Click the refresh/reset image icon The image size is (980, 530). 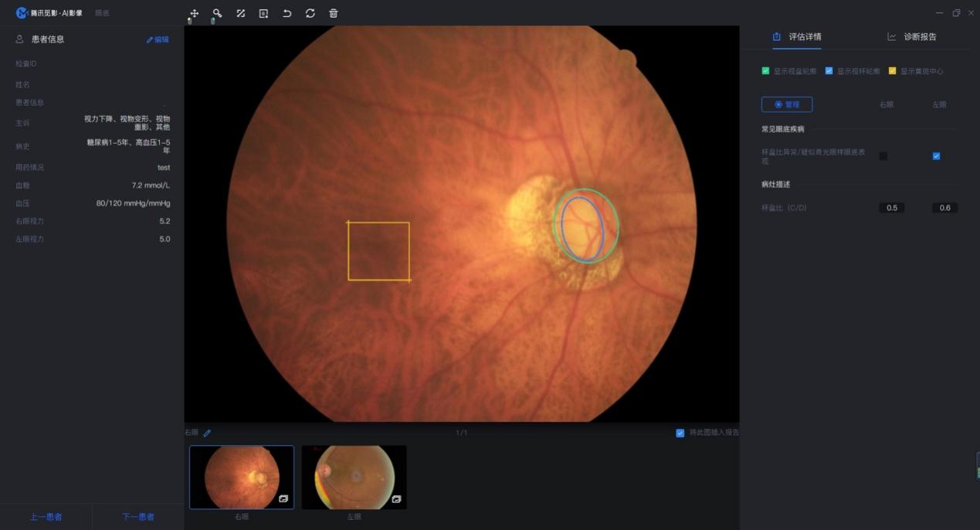coord(310,13)
